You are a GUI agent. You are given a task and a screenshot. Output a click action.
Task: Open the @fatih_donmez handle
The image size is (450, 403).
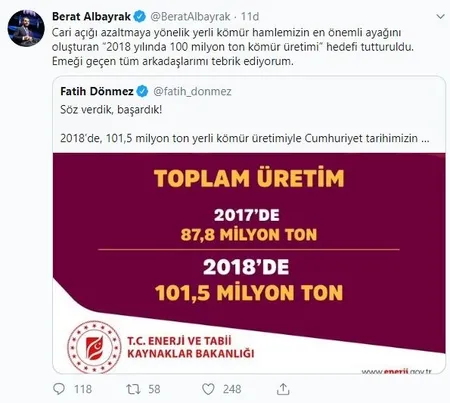click(192, 91)
